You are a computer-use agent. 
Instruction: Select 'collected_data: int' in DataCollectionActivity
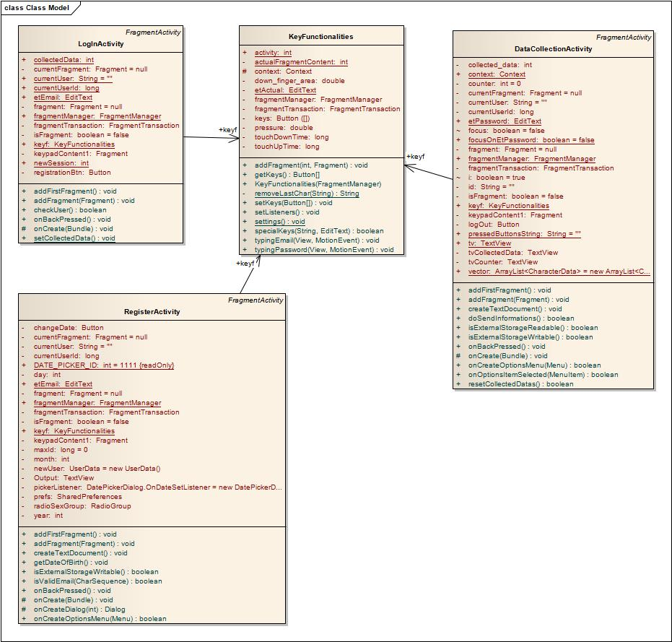point(500,65)
